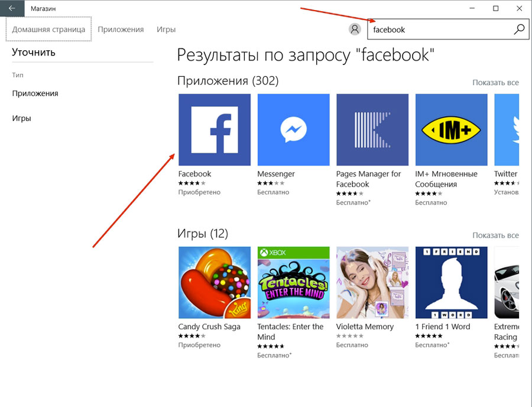The height and width of the screenshot is (407, 532).
Task: Open the Violetta Memory game tile
Action: pos(372,282)
